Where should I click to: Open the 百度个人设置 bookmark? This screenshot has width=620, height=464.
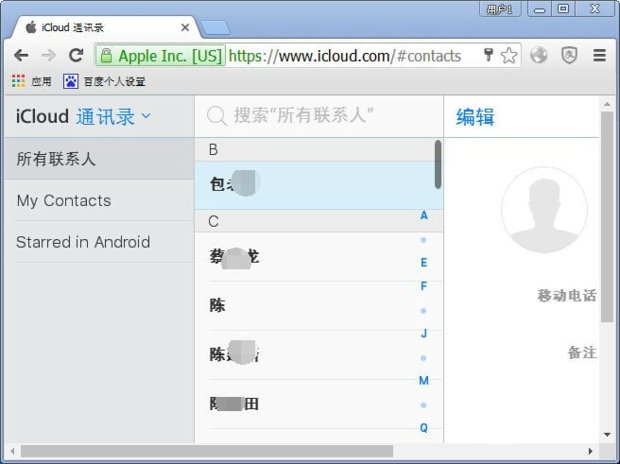click(104, 81)
